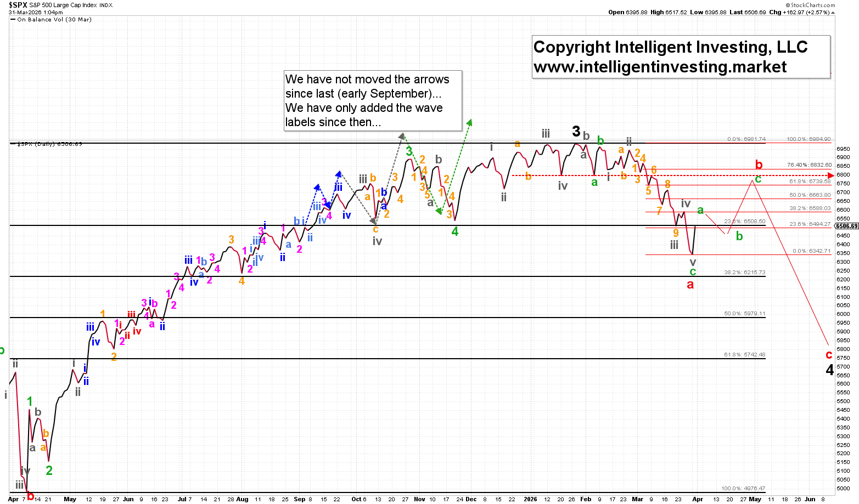This screenshot has height=504, width=859.
Task: Click the '50.0%: 6663.80' retracement label
Action: [810, 195]
